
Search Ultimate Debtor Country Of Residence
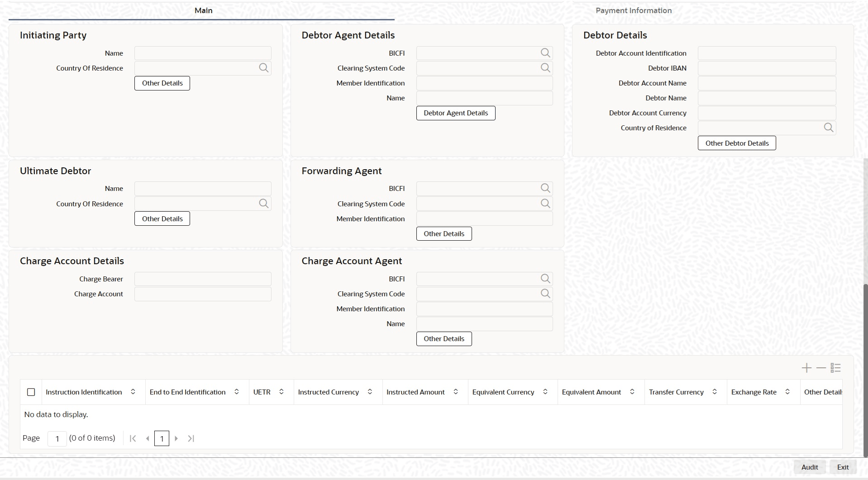pyautogui.click(x=264, y=204)
